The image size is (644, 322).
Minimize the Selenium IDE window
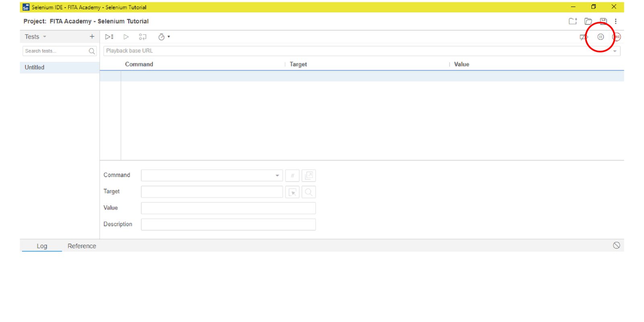click(573, 7)
